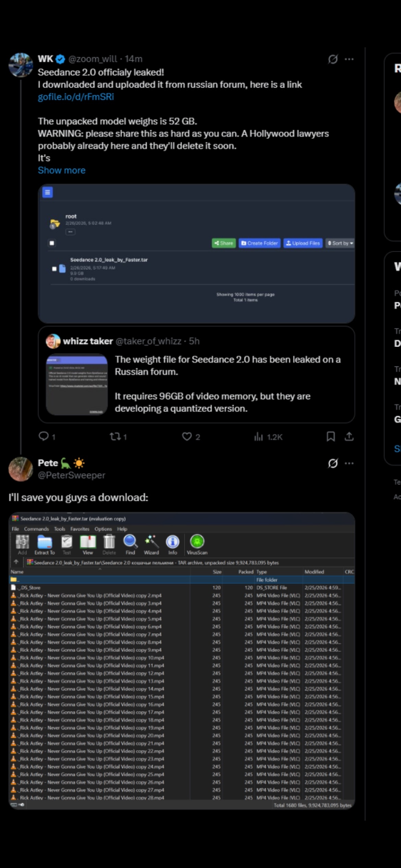Open the Grok icon on WK's post

click(333, 59)
